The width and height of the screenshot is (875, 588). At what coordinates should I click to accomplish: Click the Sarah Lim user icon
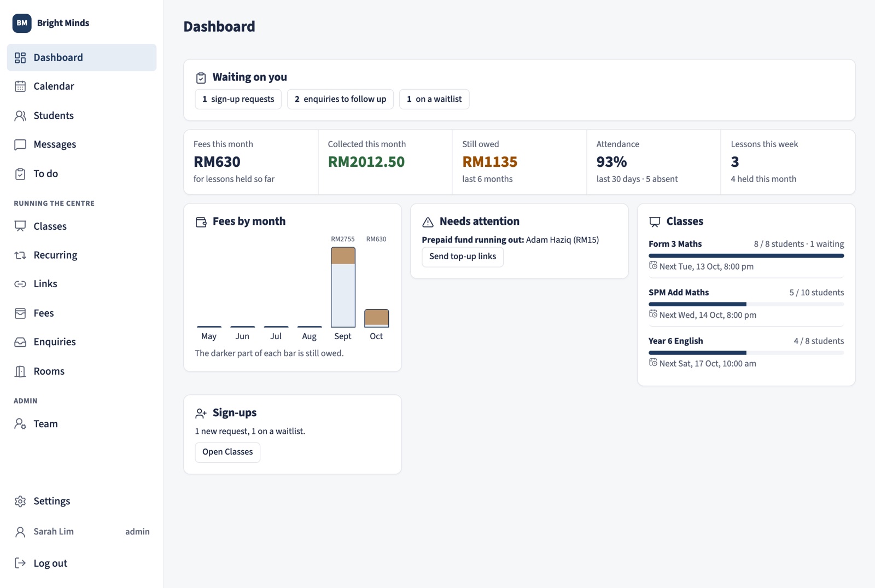pos(20,532)
